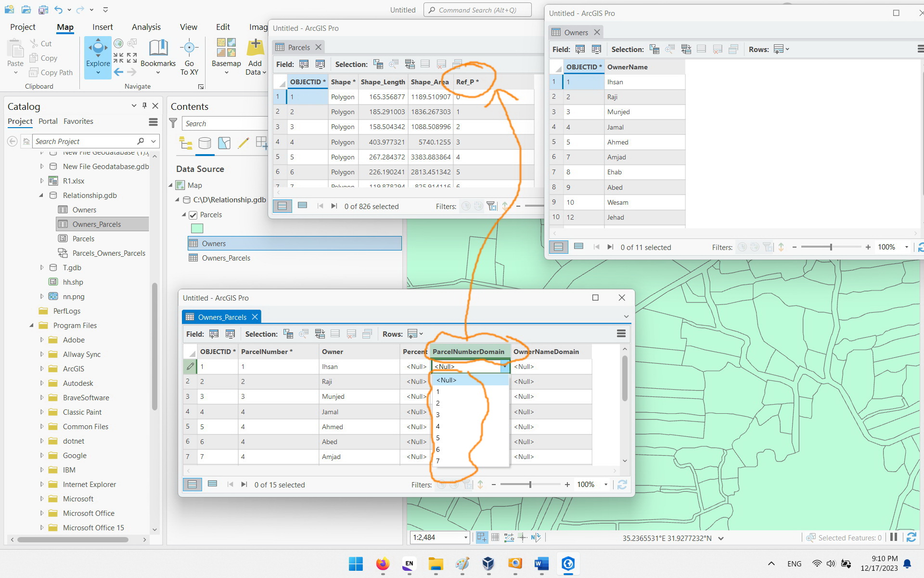Click the Portal tab link in Catalog
Viewport: 924px width, 578px height.
click(48, 121)
